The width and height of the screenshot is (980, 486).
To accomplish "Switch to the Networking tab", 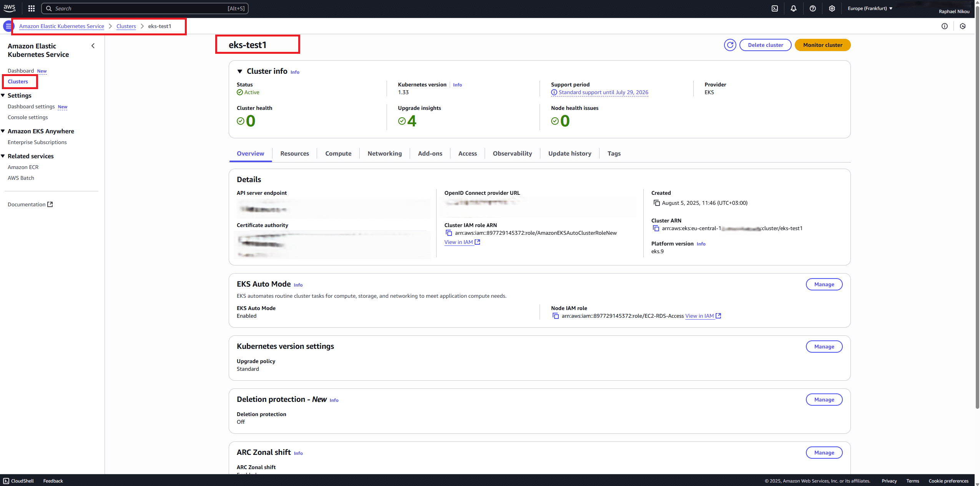I will [384, 153].
